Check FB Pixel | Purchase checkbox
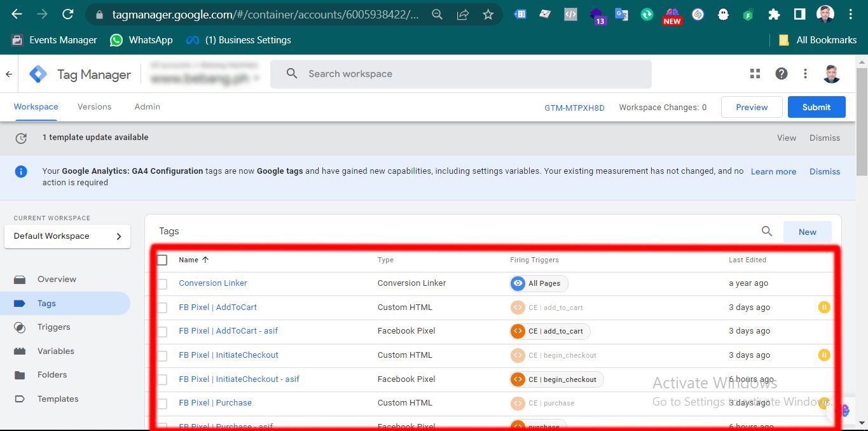 coord(162,404)
